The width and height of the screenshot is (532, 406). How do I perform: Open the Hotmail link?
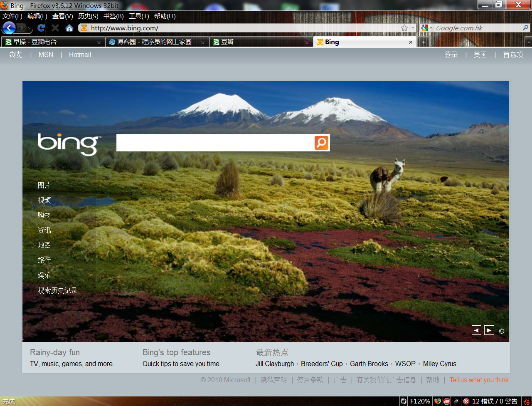pos(80,54)
